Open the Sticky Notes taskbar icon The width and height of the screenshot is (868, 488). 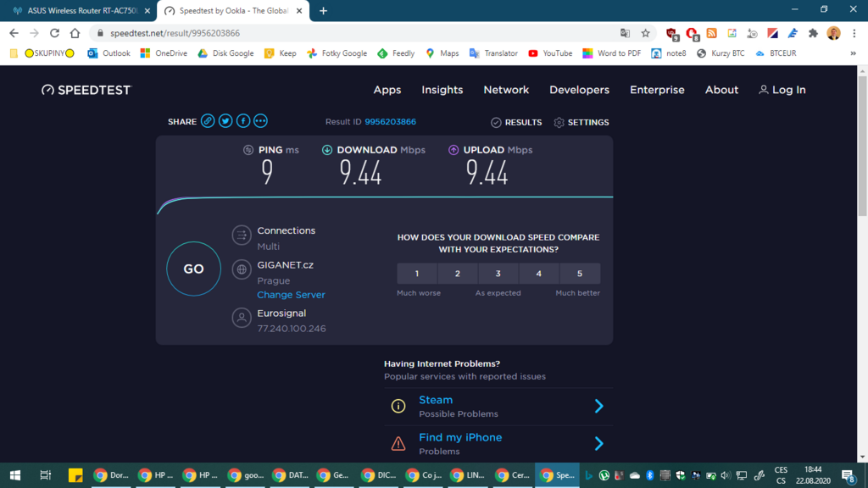tap(75, 475)
